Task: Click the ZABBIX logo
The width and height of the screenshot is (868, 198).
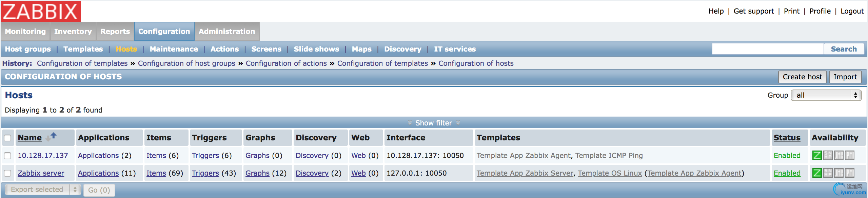Action: click(x=41, y=11)
